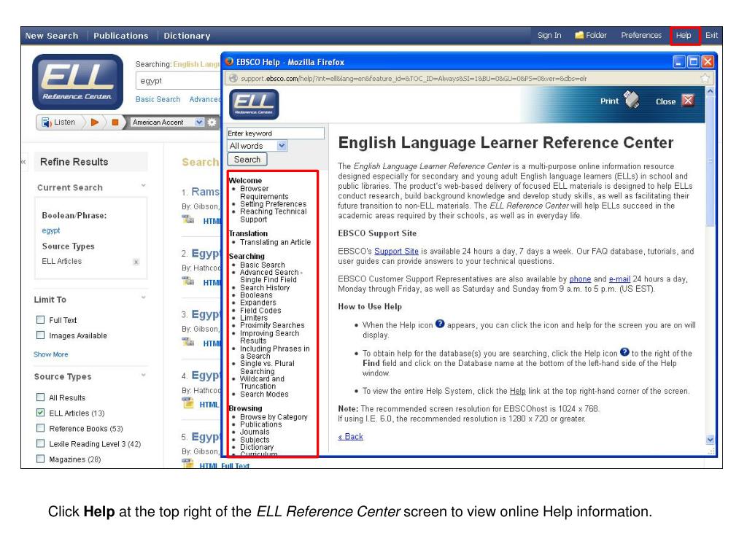Click the site identity globe icon in address bar

(233, 78)
